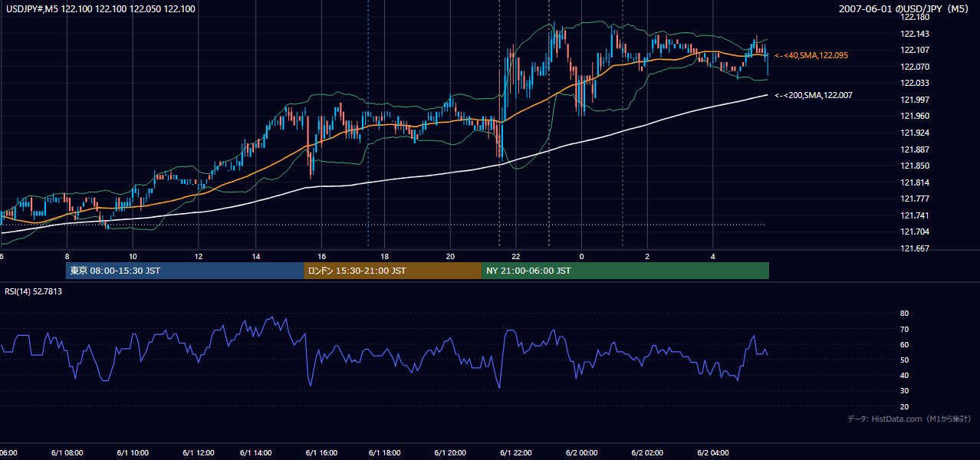Click hour axis tick 12 under price chart
Screen dimensions: 980x460
[199, 256]
